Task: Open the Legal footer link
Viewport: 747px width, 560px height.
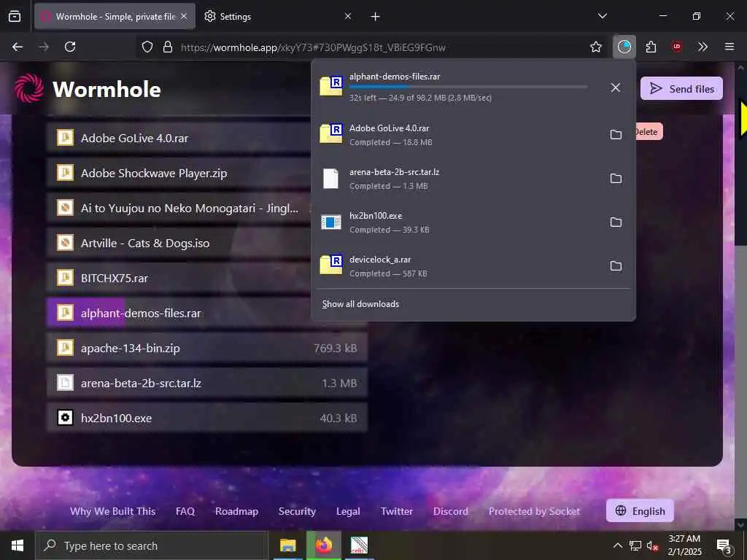Action: (348, 511)
